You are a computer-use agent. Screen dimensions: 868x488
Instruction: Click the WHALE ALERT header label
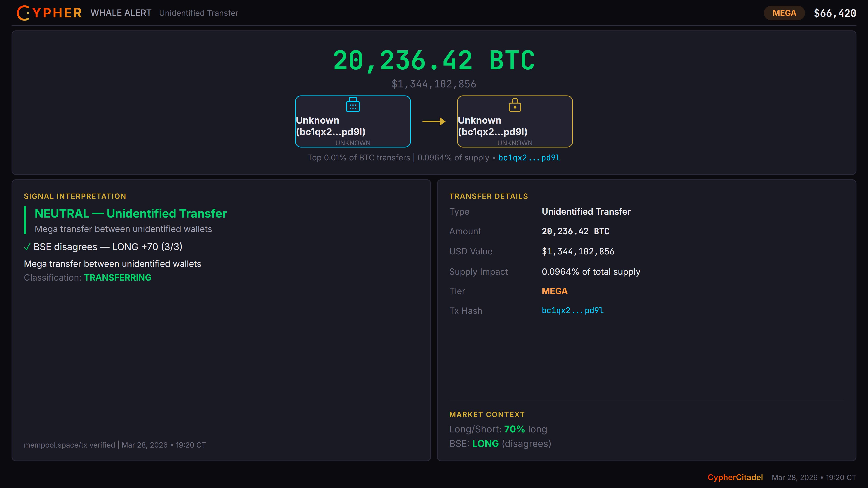[121, 13]
